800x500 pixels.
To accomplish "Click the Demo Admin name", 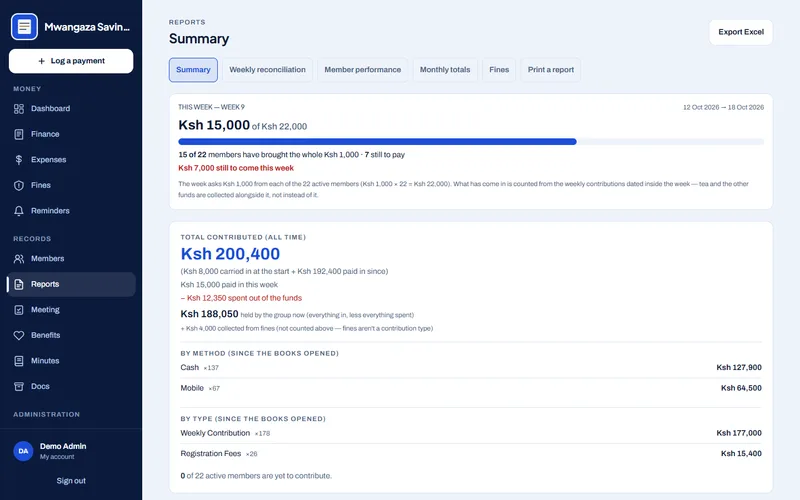I will (x=63, y=446).
